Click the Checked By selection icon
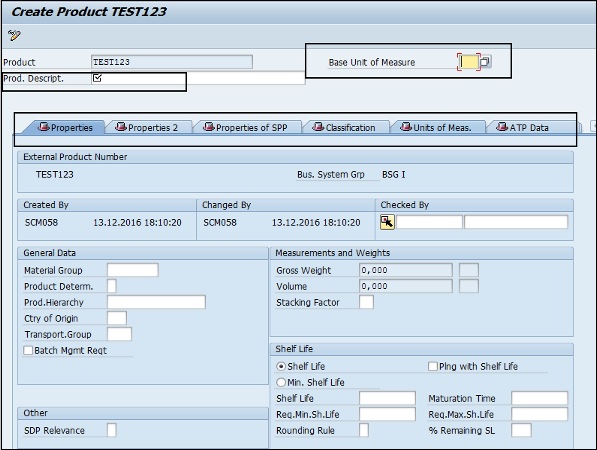Viewport: 597px width, 450px height. pos(387,222)
